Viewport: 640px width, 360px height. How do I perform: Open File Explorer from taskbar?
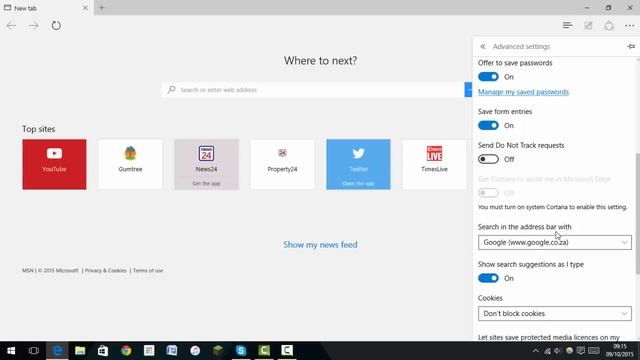[80, 351]
